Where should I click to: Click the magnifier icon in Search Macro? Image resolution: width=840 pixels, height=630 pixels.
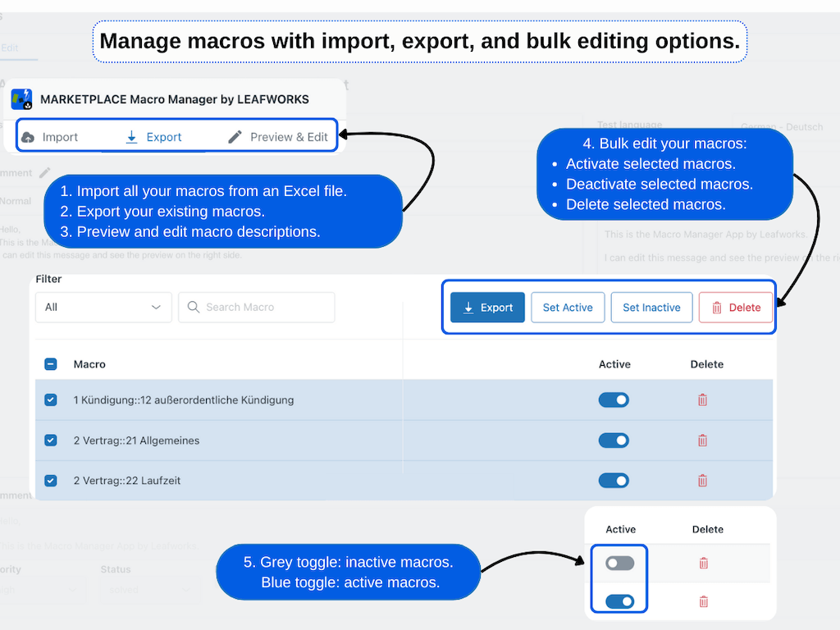194,307
